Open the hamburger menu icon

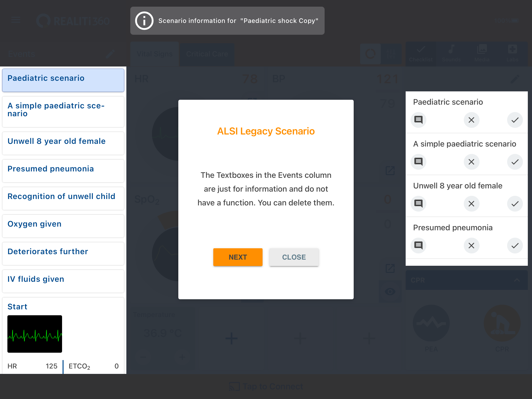click(x=16, y=20)
